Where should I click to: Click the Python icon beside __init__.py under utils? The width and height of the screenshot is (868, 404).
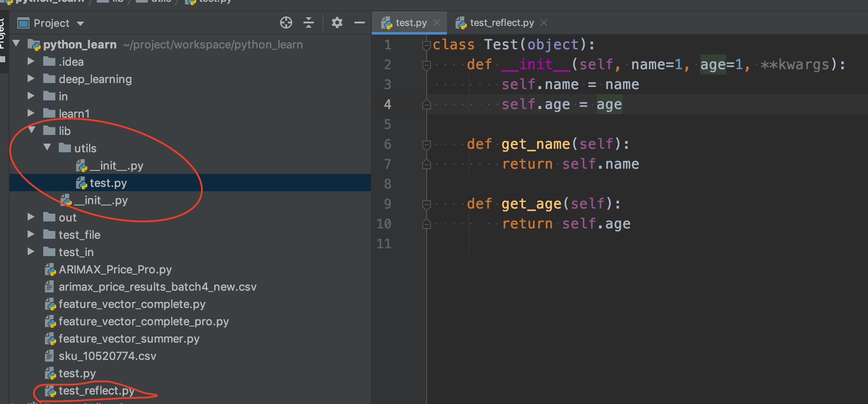[x=81, y=165]
